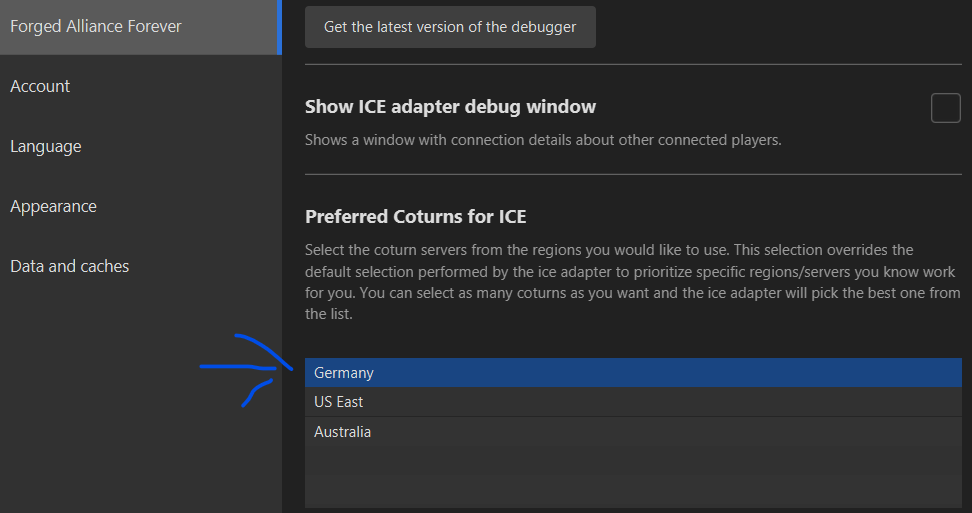Go to Data and caches section
Viewport: 972px width, 513px height.
pos(141,266)
